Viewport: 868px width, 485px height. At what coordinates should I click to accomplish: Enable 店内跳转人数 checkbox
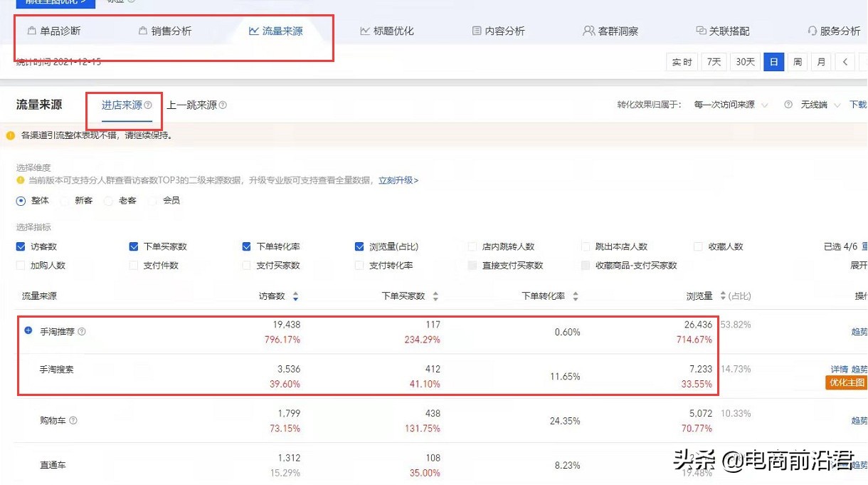[472, 246]
